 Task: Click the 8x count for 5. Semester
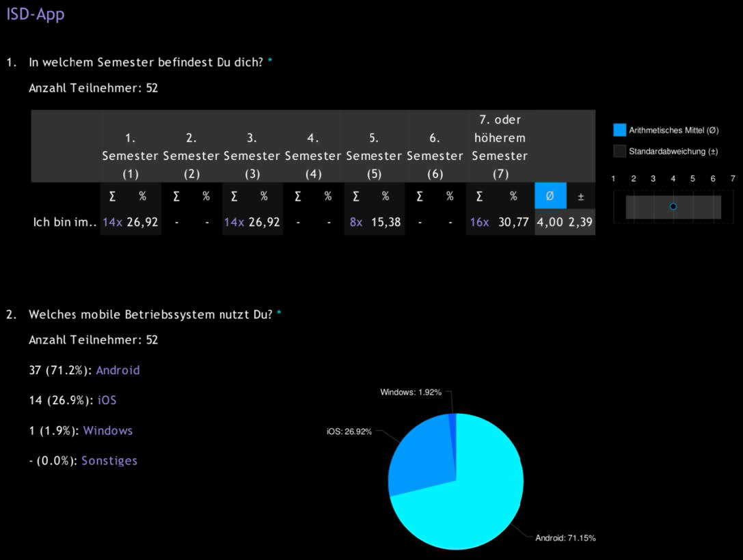click(357, 222)
